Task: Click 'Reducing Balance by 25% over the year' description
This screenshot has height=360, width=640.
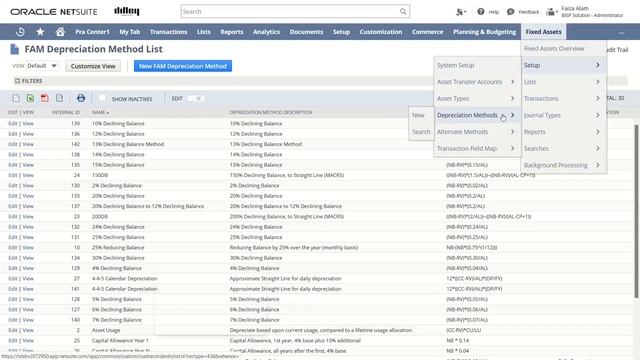Action: point(293,247)
